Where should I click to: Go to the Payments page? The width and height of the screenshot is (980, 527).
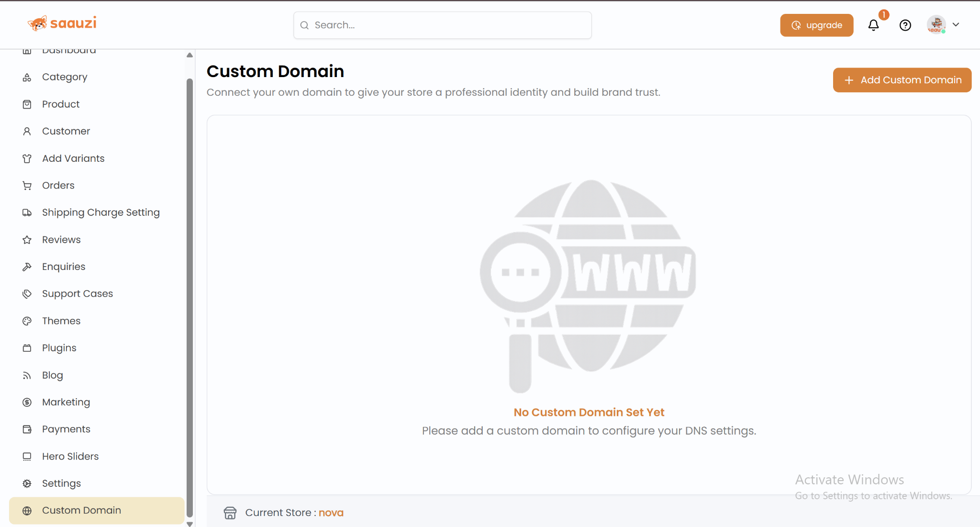66,429
